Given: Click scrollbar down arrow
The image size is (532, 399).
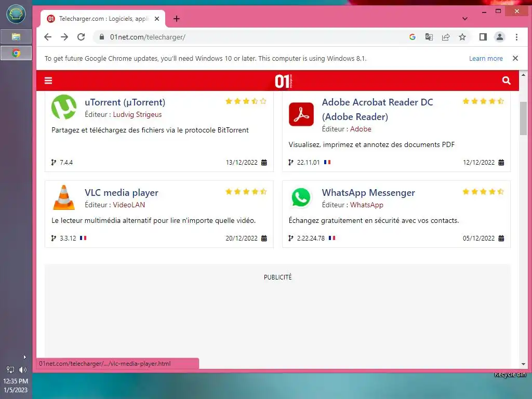Looking at the screenshot, I should 523,364.
